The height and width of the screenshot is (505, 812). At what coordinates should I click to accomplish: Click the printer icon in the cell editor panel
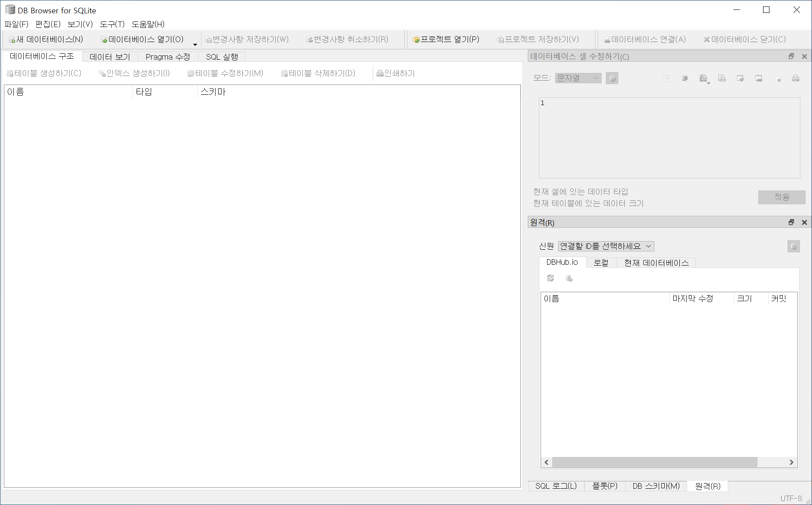point(795,79)
